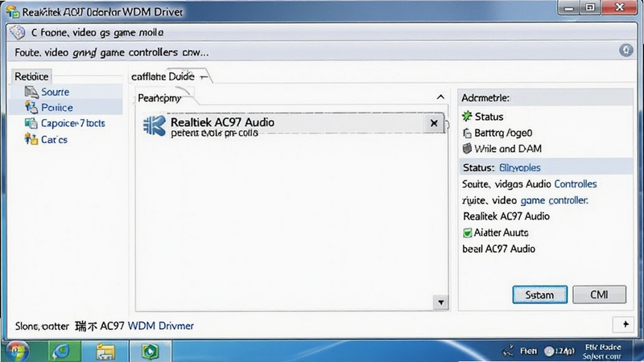
Task: Click the window title bar app icon
Action: (12, 12)
